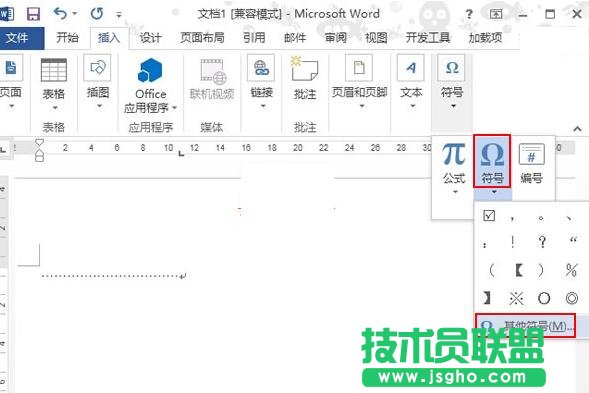Switch to the 设计 (Design) tab

click(150, 38)
